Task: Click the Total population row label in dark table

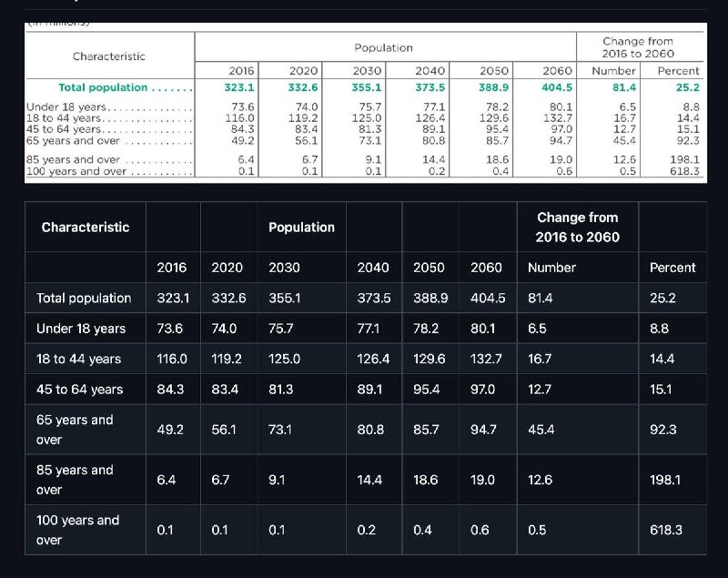Action: click(x=84, y=299)
